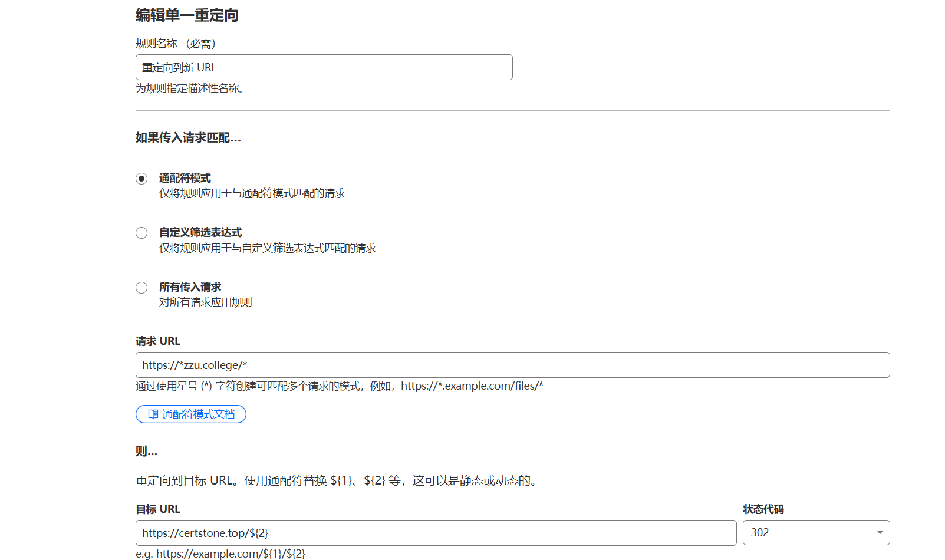Open the 状态代码 dropdown
Screen dimensions: 945x560
(x=816, y=532)
